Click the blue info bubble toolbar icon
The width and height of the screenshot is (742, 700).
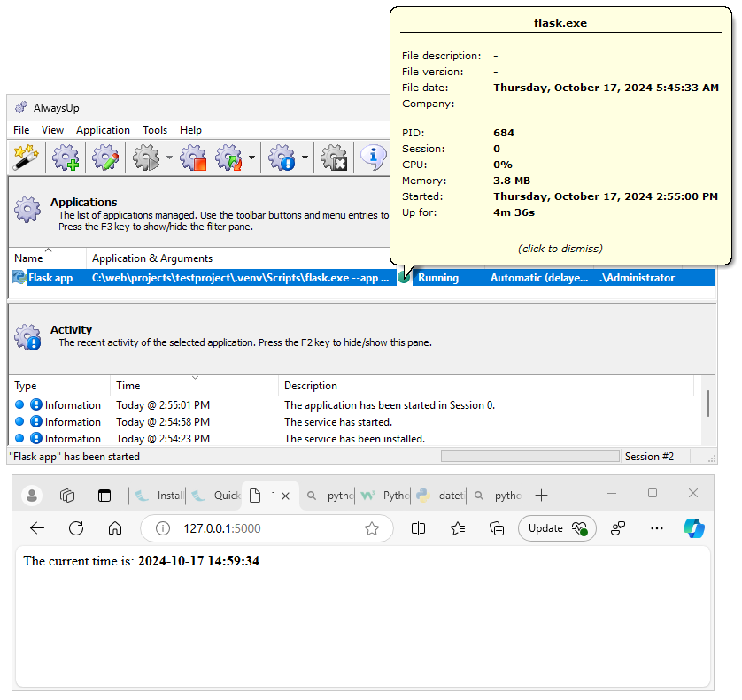pos(373,158)
